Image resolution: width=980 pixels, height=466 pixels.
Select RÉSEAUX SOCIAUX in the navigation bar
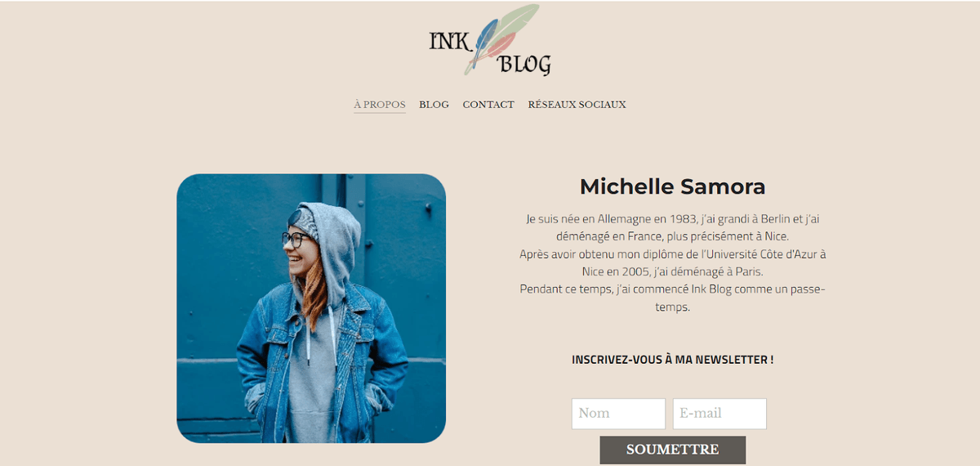pos(577,105)
